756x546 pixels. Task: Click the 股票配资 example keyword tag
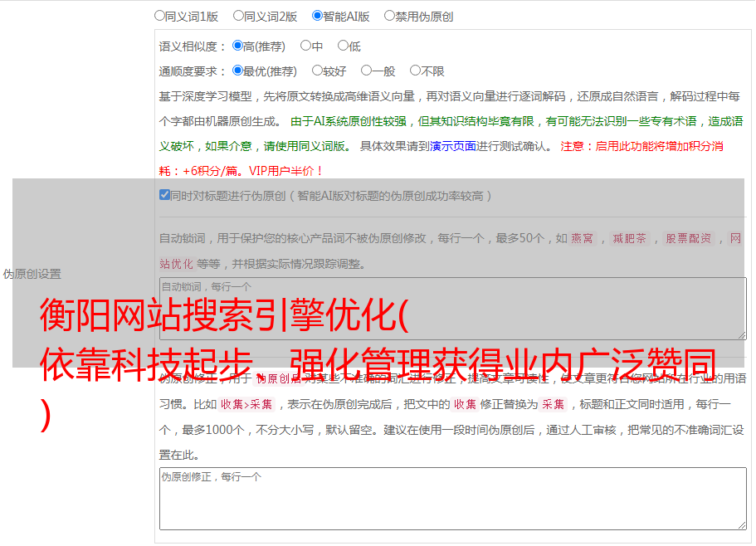[688, 239]
